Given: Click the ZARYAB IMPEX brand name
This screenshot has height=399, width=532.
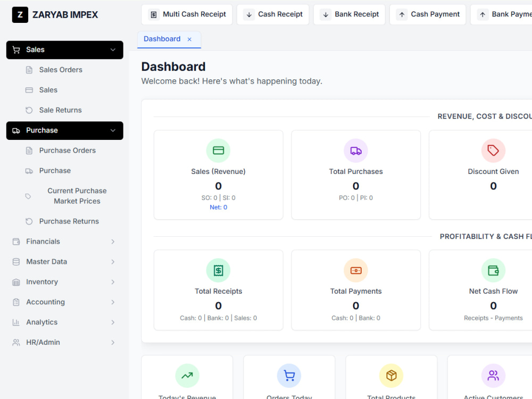Looking at the screenshot, I should [65, 14].
